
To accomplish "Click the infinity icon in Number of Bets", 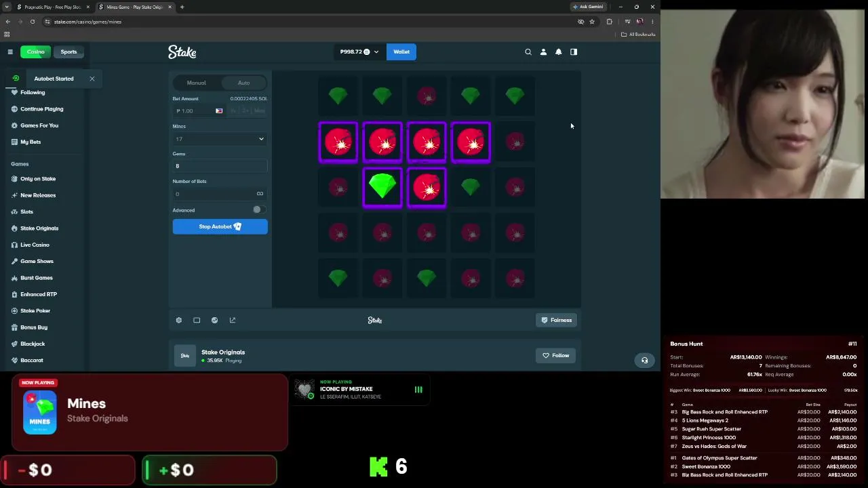I will point(260,194).
